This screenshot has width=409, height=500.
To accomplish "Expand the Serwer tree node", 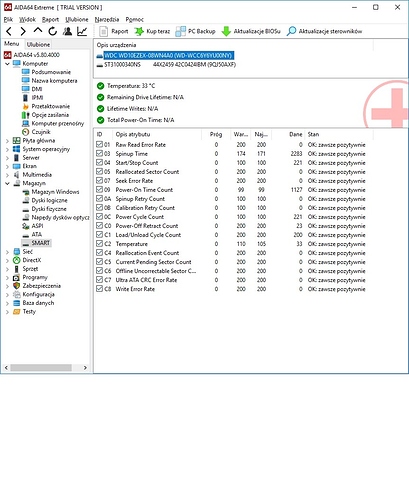I will point(7,158).
